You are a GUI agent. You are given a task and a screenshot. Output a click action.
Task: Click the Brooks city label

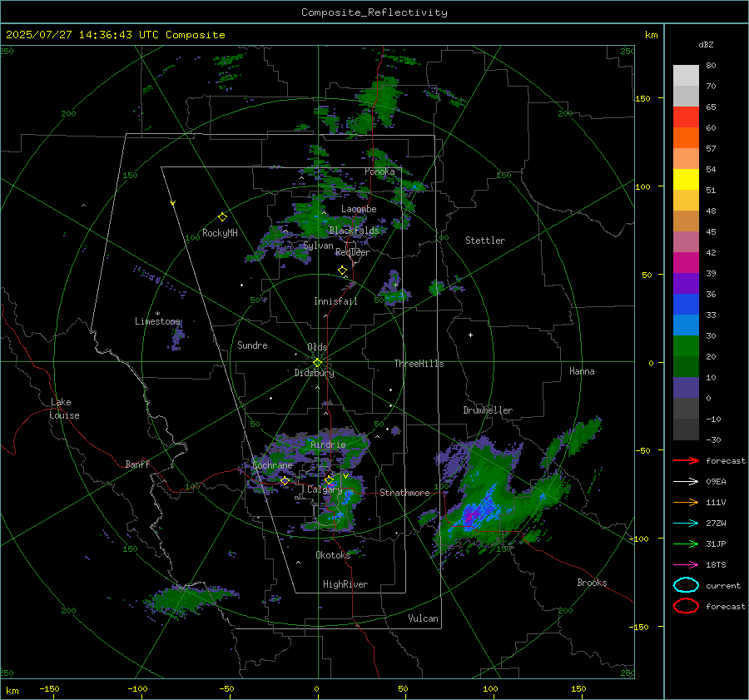(x=592, y=583)
